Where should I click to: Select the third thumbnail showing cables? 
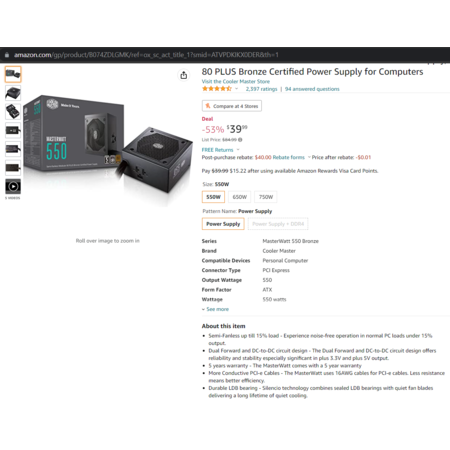pos(13,112)
